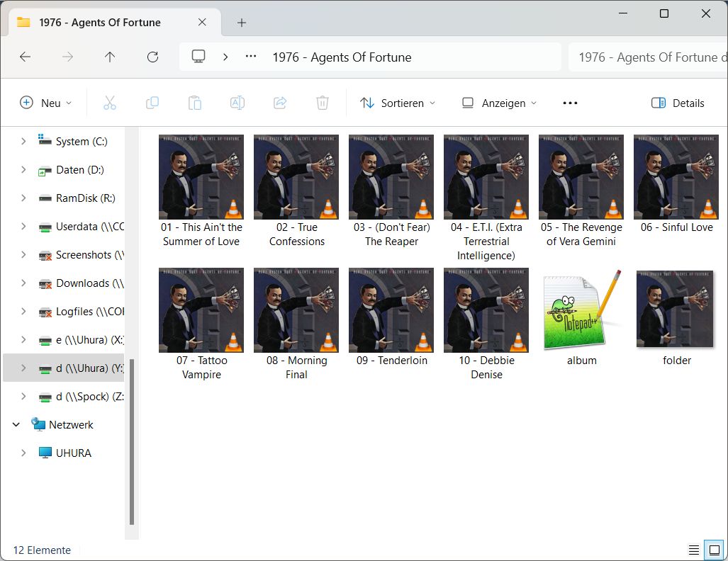
Task: Select d (\\Uhura) (Y:) drive
Action: tap(64, 368)
